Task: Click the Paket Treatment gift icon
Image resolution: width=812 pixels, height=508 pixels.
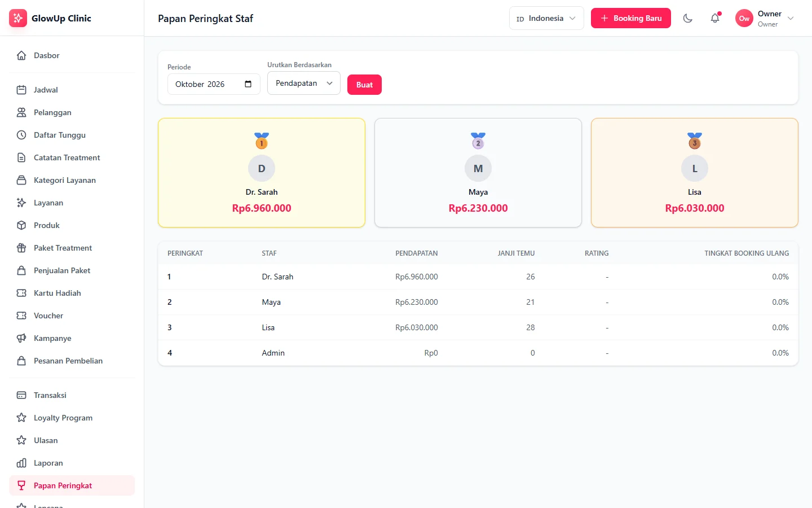Action: click(x=21, y=248)
